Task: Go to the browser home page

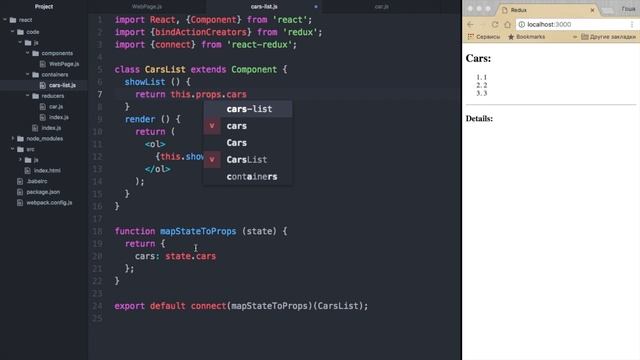Action: point(507,24)
